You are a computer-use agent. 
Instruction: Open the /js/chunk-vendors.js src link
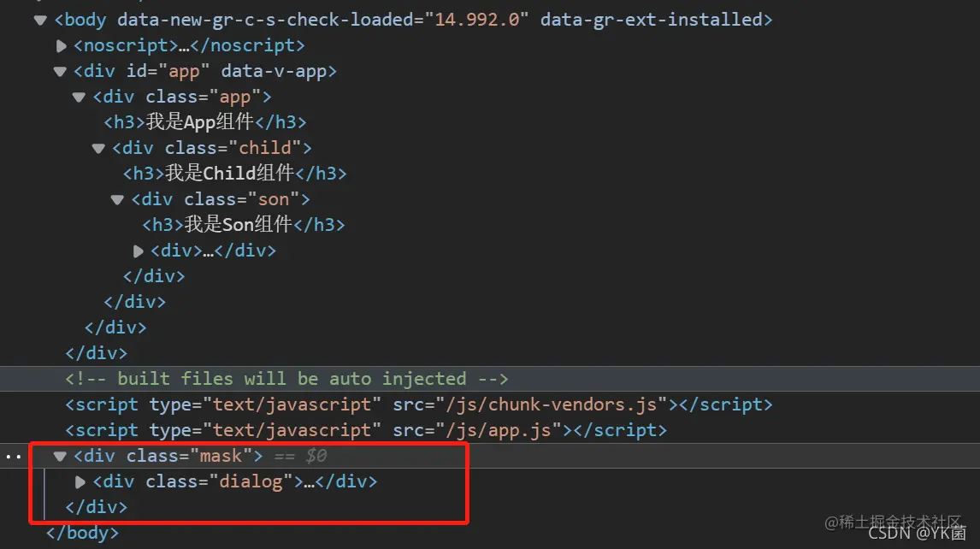click(552, 404)
